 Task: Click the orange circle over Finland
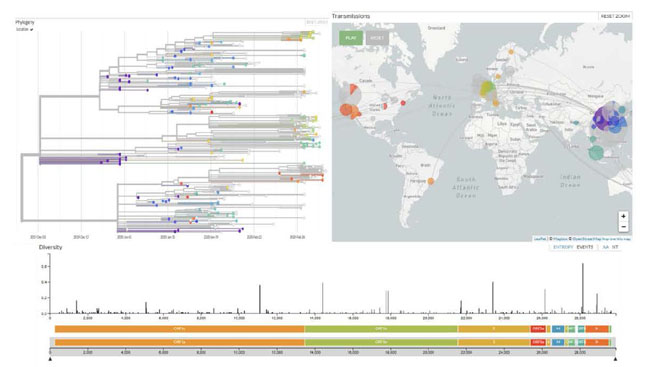pos(511,52)
